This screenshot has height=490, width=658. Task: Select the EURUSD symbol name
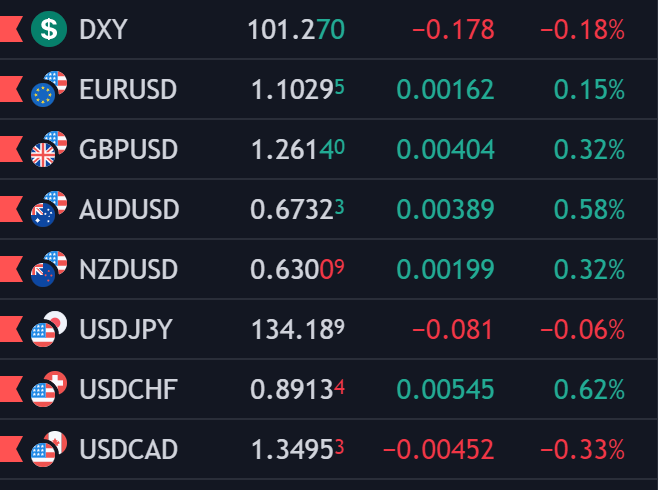point(127,90)
